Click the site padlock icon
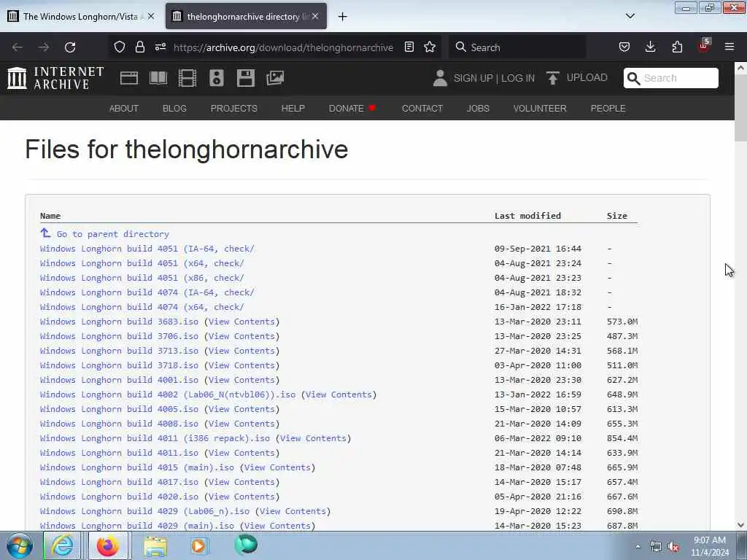 [x=139, y=47]
